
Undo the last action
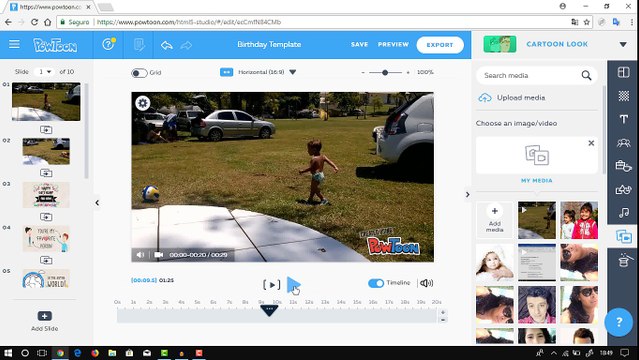(167, 45)
